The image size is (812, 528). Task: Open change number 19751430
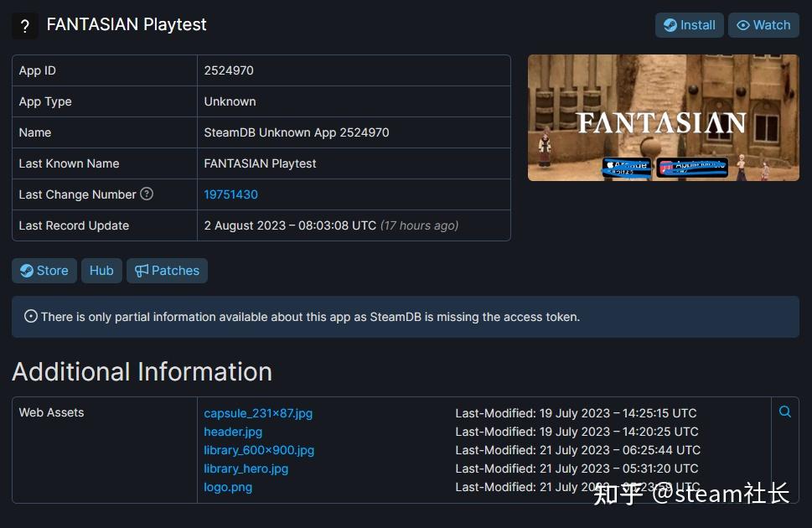230,194
